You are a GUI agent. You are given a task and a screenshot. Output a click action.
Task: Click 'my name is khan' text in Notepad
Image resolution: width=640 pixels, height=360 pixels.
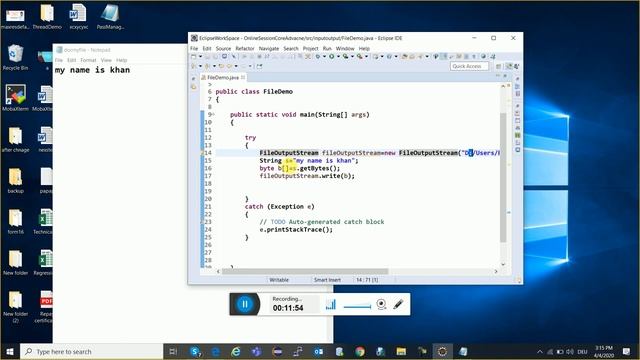coord(93,70)
